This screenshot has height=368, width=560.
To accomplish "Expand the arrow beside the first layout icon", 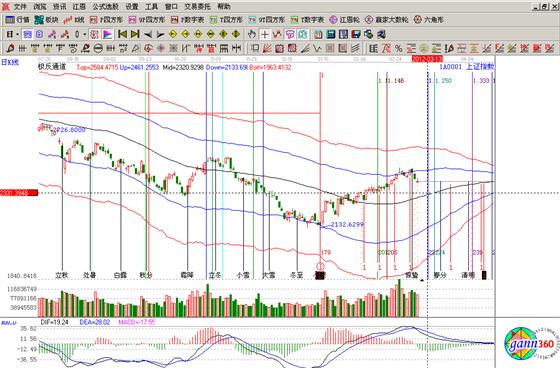I will [x=17, y=34].
